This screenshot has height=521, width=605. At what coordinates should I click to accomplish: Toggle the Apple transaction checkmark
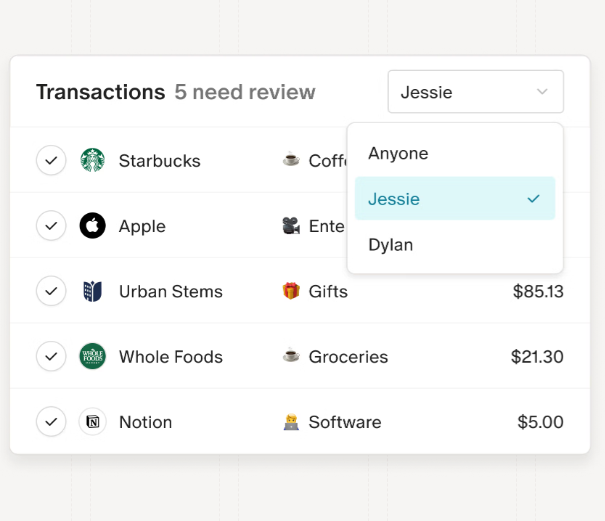tap(51, 226)
